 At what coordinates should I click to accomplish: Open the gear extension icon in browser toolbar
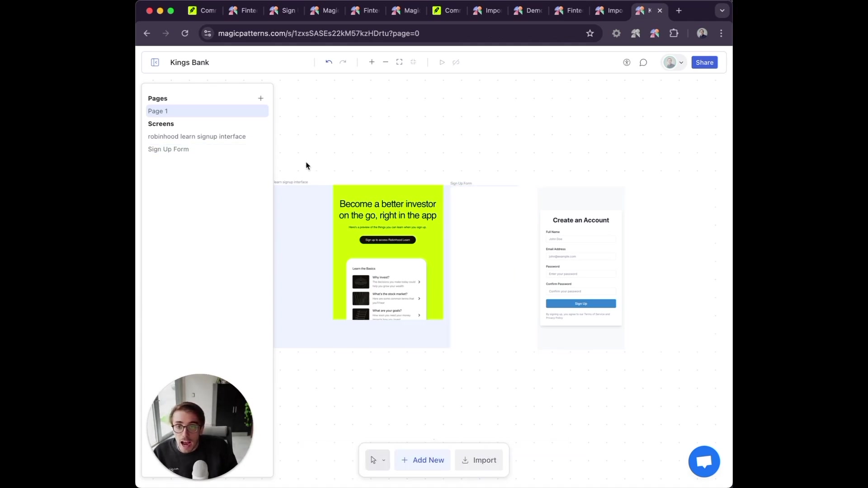616,33
